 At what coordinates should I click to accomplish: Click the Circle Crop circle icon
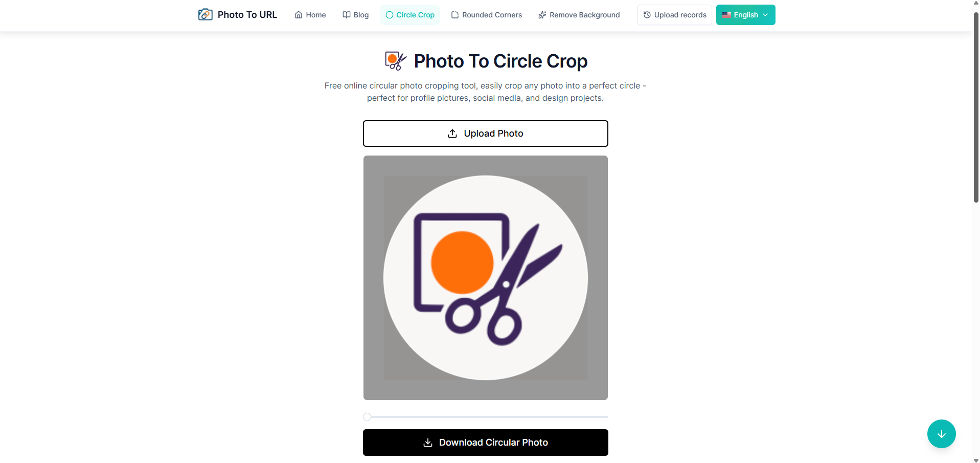pyautogui.click(x=390, y=15)
